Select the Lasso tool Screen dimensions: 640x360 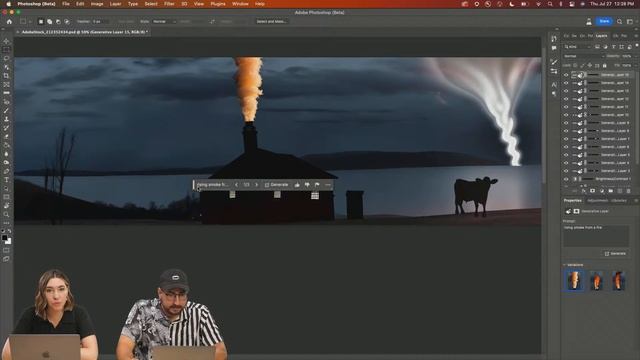(x=6, y=58)
